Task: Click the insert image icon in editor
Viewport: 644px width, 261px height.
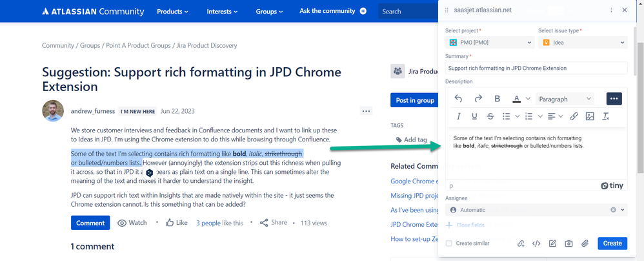Action: tap(589, 116)
